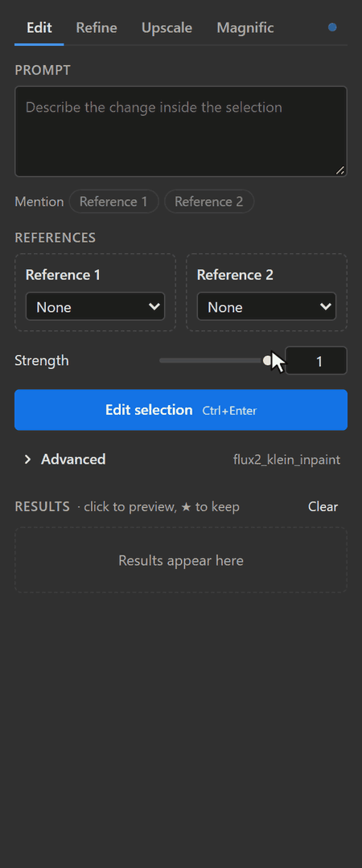Switch to the Edit tab
The height and width of the screenshot is (868, 362).
[x=39, y=27]
